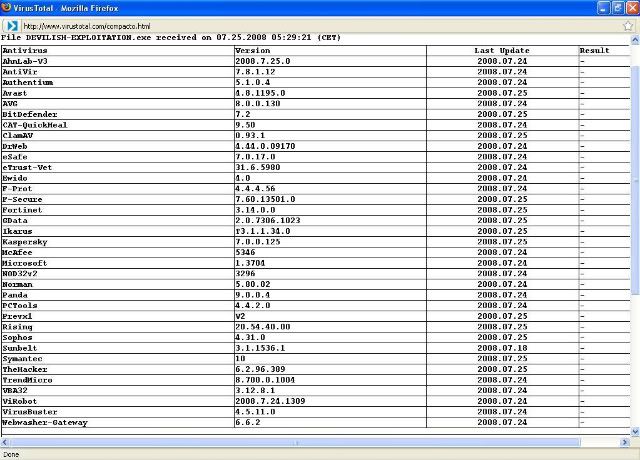Select the PCTools row name
640x460 pixels.
[20, 305]
